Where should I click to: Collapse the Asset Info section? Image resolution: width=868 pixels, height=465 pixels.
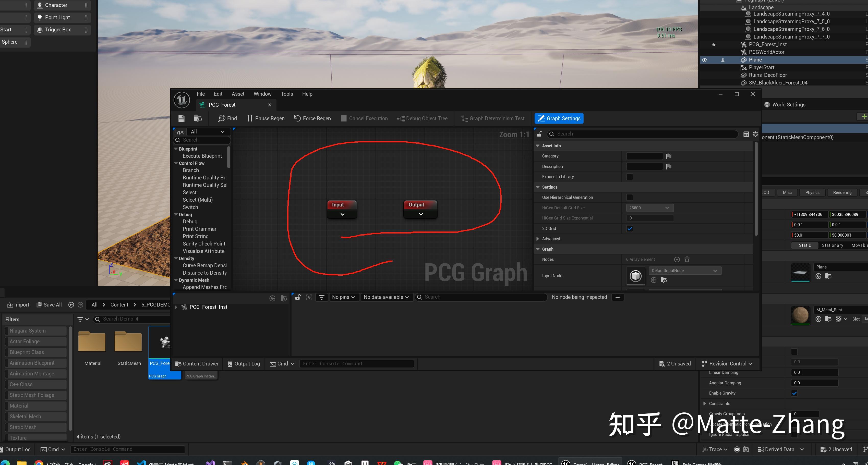[537, 145]
